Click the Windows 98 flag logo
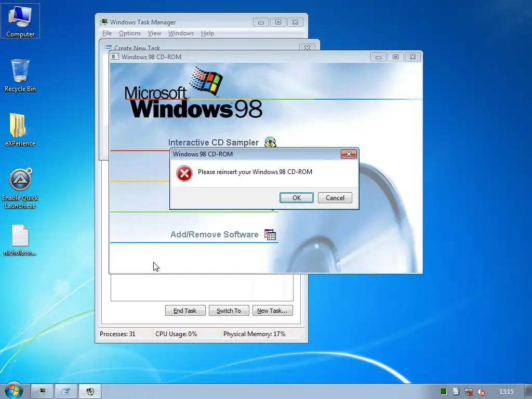Image resolution: width=532 pixels, height=399 pixels. [x=206, y=81]
